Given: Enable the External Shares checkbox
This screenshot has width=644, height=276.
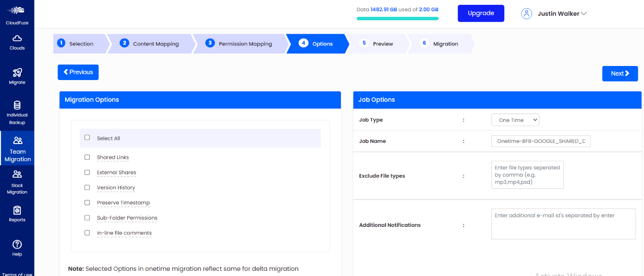Looking at the screenshot, I should 87,173.
